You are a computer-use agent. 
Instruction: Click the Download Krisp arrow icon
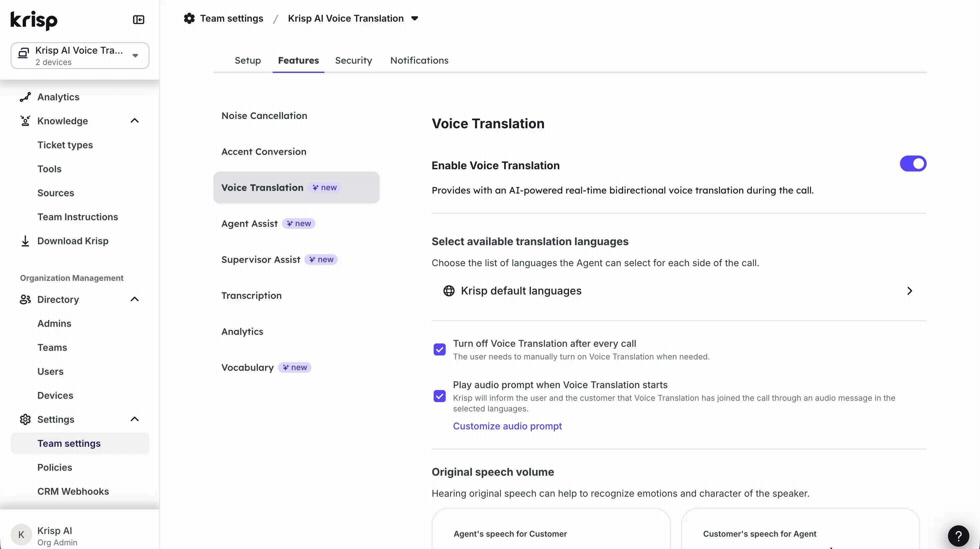tap(25, 241)
